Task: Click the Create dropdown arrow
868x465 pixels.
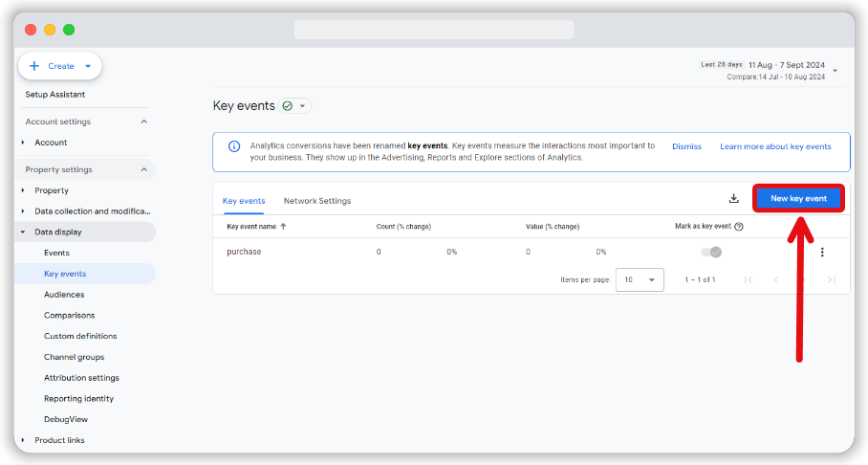Action: click(88, 66)
